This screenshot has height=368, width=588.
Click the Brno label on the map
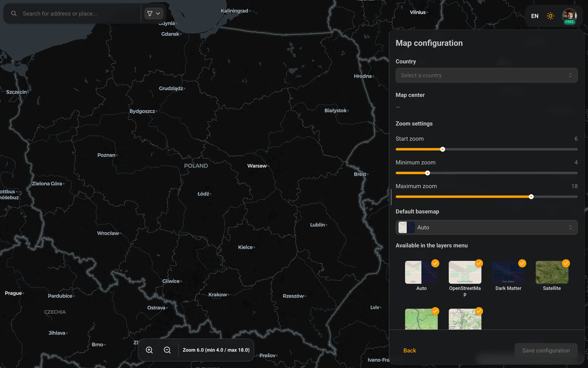pyautogui.click(x=97, y=345)
